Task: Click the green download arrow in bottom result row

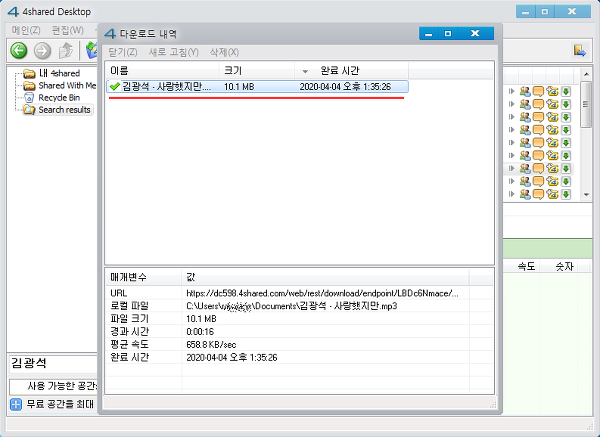Action: coord(566,194)
